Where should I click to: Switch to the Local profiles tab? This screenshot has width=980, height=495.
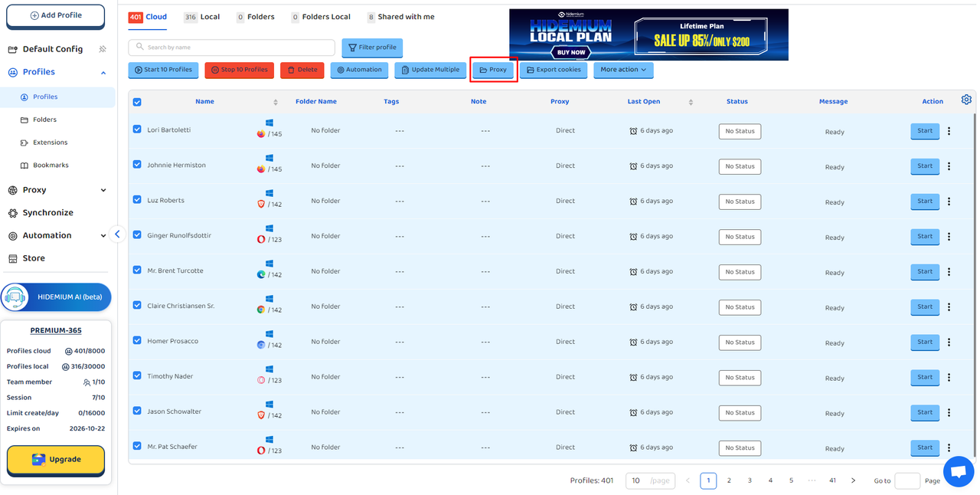[x=202, y=17]
